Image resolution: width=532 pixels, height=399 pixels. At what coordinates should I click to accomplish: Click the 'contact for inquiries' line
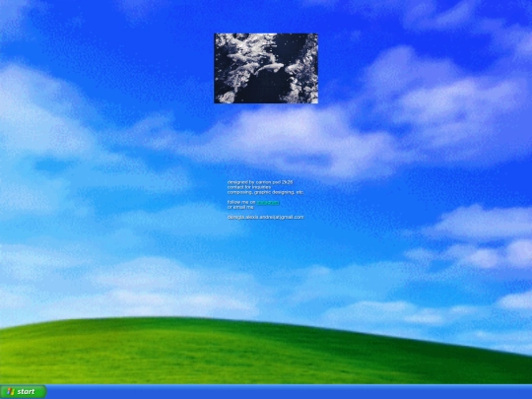point(249,187)
